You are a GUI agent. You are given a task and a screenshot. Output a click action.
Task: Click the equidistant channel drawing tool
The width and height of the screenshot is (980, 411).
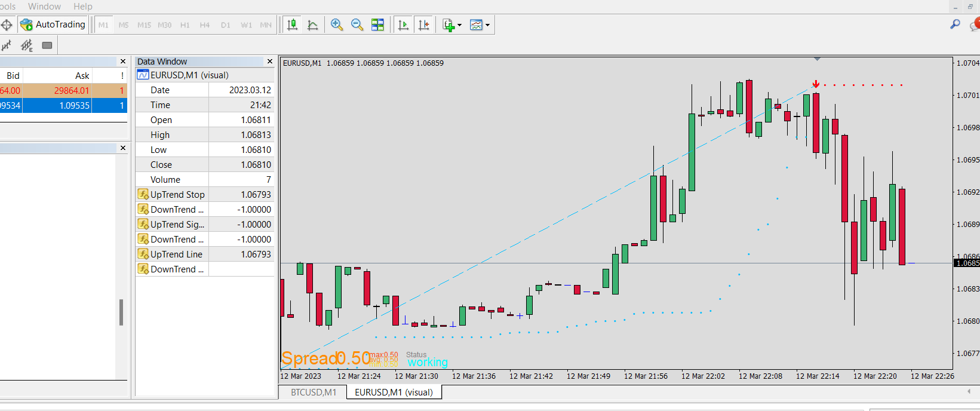pyautogui.click(x=7, y=45)
